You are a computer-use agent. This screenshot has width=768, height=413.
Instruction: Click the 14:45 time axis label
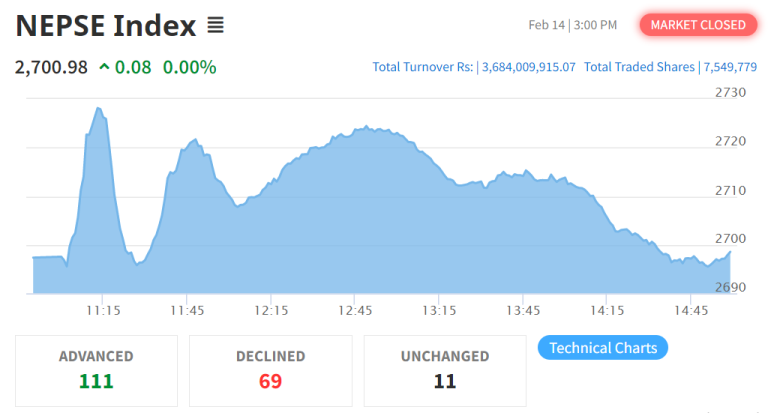pos(692,311)
